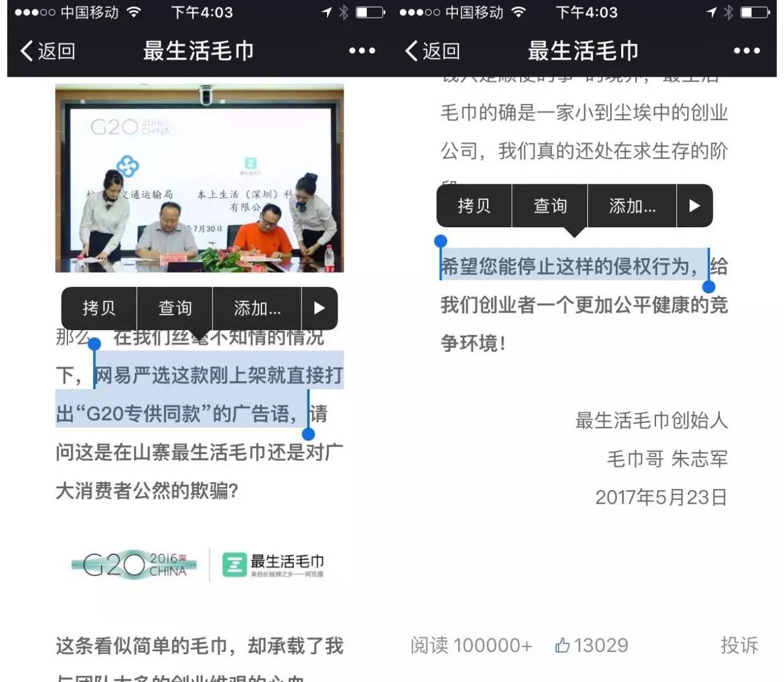Tap battery icon in right status bar

coord(755,12)
